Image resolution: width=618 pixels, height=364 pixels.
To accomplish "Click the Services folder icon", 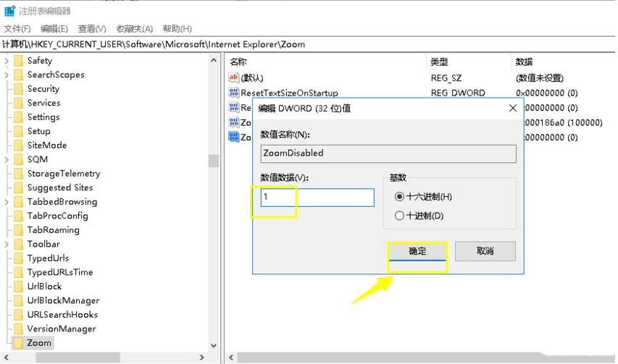I will click(x=18, y=103).
